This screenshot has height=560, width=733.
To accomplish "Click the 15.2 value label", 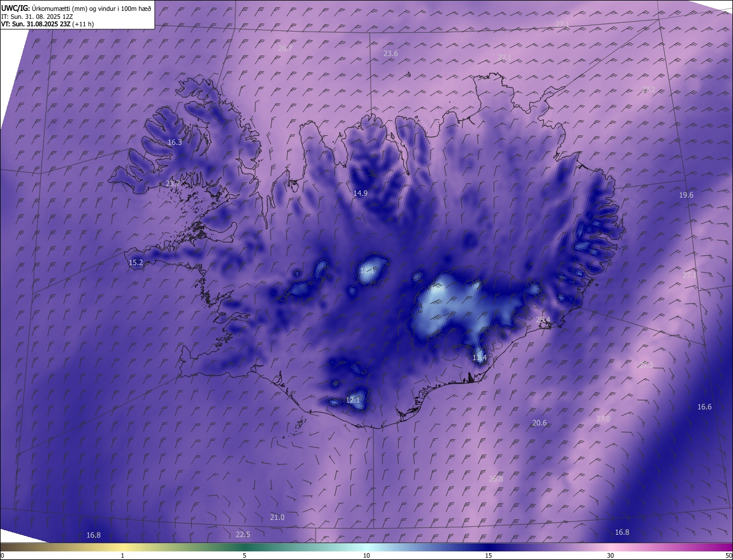I will pyautogui.click(x=136, y=263).
